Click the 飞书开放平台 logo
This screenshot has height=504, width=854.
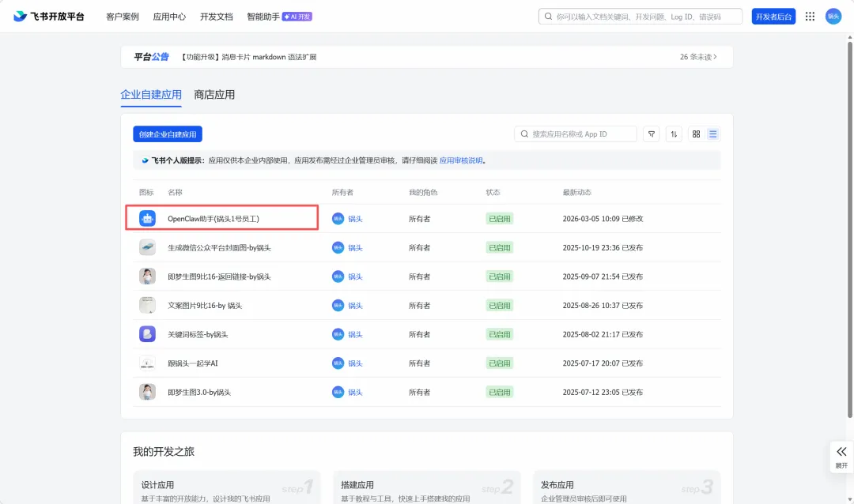(x=49, y=17)
